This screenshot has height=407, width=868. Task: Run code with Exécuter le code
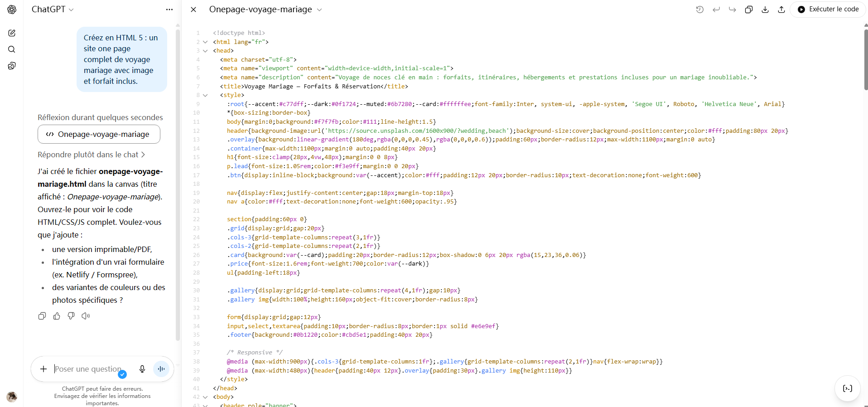pos(828,10)
